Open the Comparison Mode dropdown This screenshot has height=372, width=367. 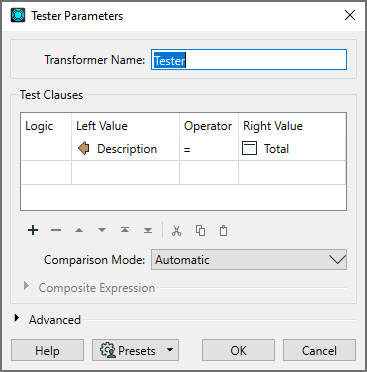(249, 260)
